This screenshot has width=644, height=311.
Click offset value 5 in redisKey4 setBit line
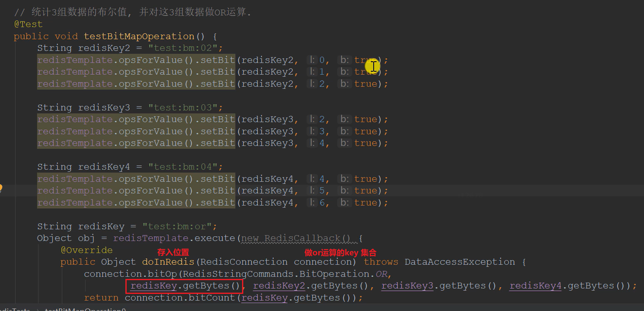click(x=322, y=191)
